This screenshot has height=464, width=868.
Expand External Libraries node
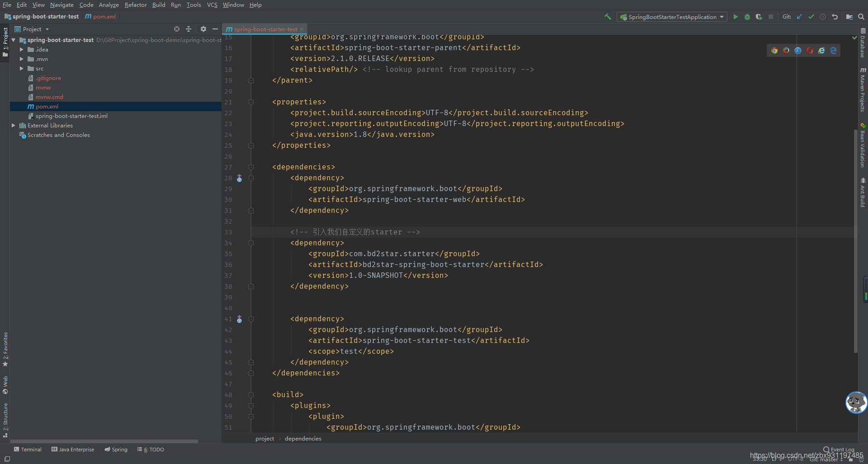(14, 126)
